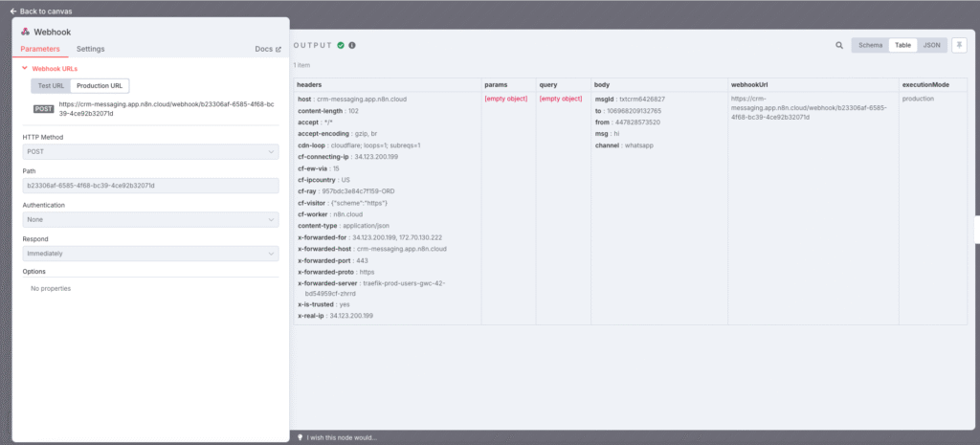Select the x-forwarded-server traefik row
Viewport: 980px width, 445px height.
[x=371, y=288]
